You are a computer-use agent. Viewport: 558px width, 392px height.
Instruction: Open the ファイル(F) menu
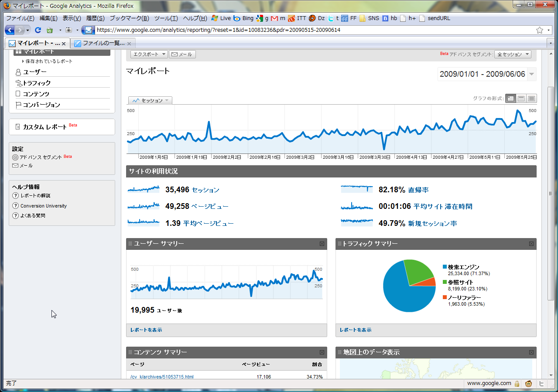point(20,18)
